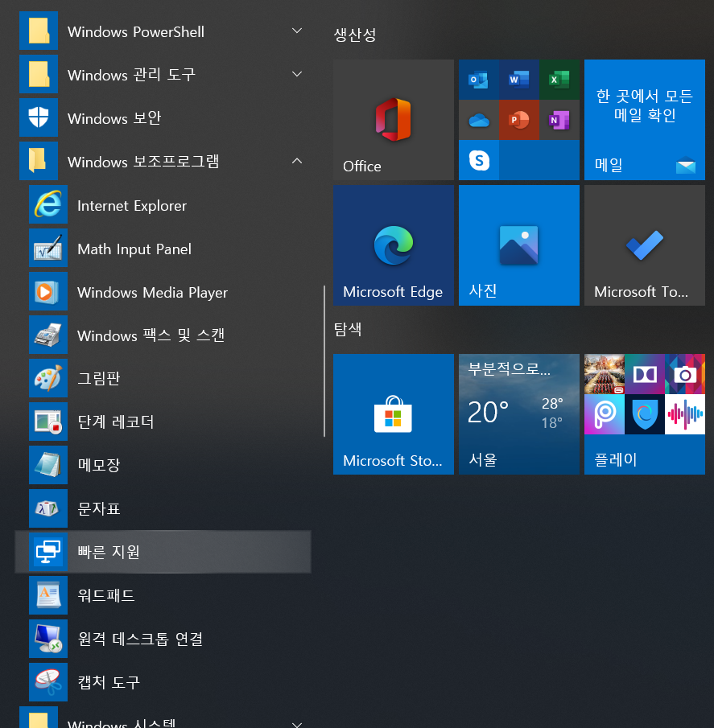The height and width of the screenshot is (728, 714).
Task: Open PowerPoint icon in Office tile group
Action: (x=519, y=120)
